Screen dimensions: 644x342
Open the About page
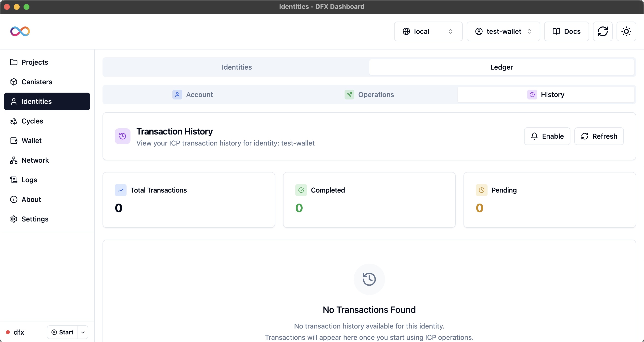31,199
